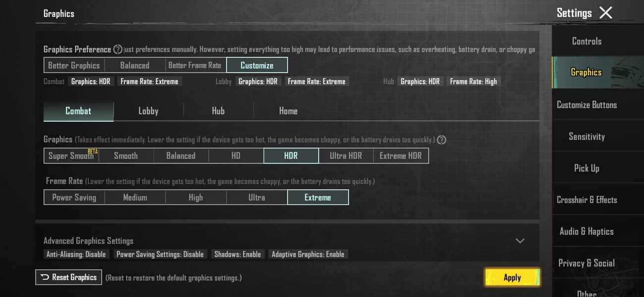Choose Super Smooth graphics quality
644x297 pixels.
click(71, 156)
